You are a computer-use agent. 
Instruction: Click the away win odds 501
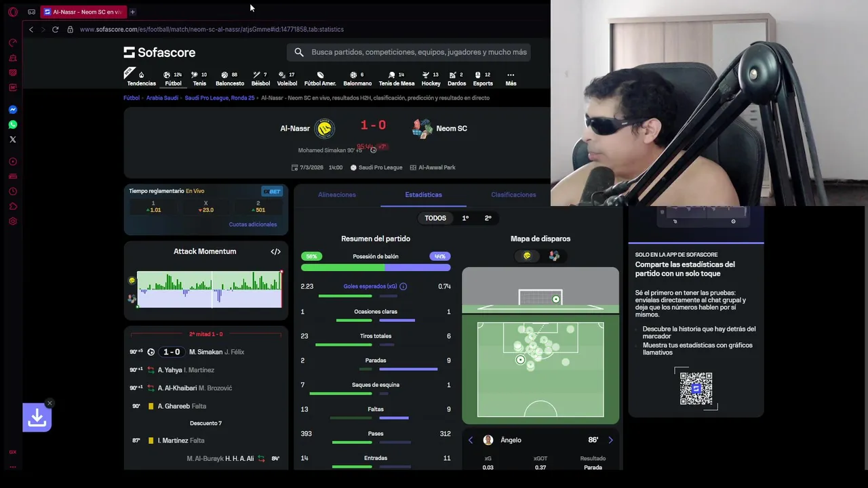[258, 207]
